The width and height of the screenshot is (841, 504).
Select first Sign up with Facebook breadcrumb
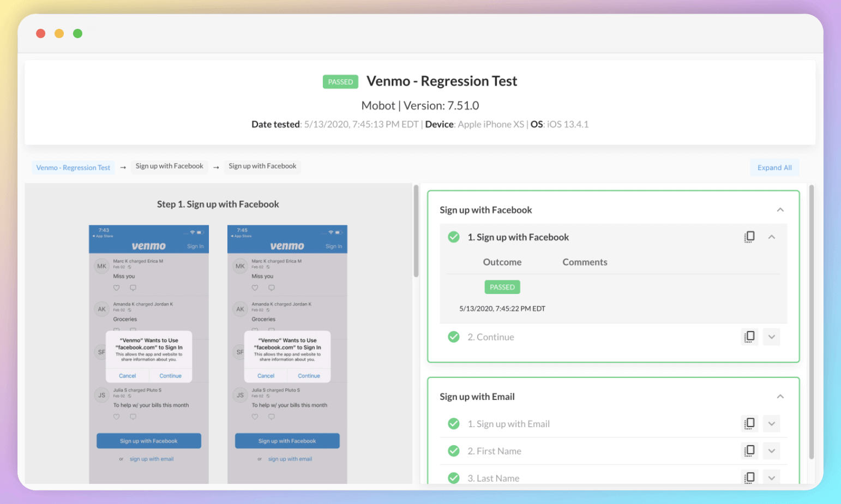[x=169, y=166]
